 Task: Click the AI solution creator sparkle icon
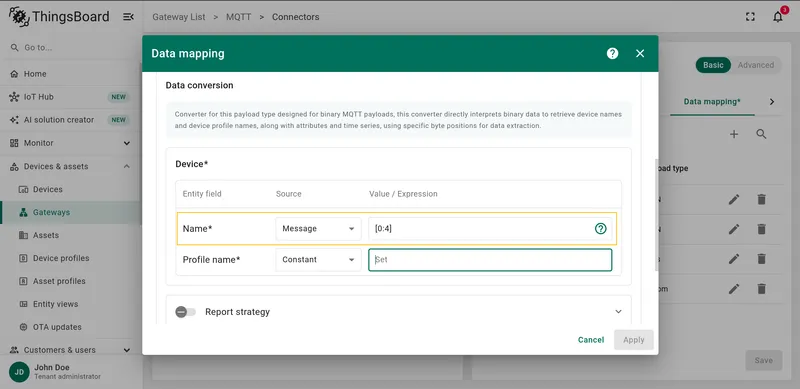click(x=14, y=119)
